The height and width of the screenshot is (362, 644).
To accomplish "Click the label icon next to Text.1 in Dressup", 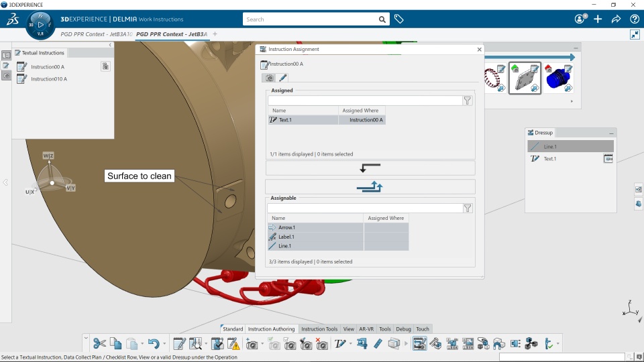I will [608, 158].
